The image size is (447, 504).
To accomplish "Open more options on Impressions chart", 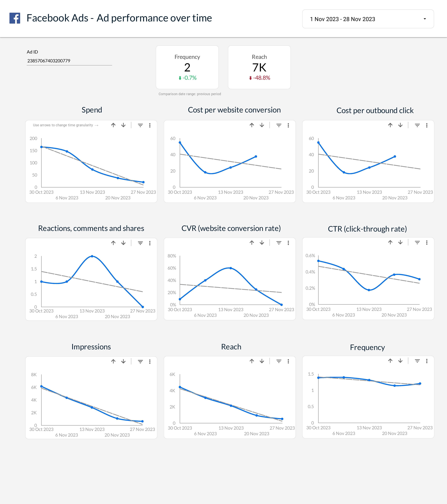I will 150,362.
